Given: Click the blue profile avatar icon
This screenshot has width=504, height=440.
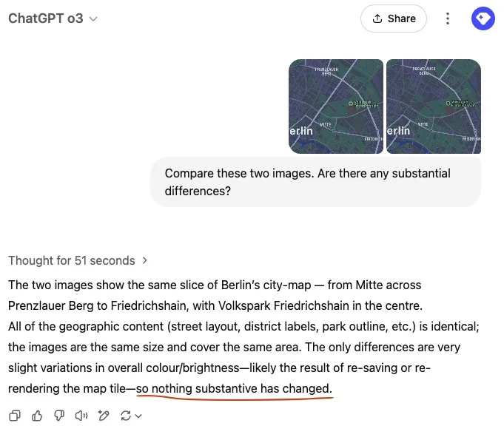Looking at the screenshot, I should click(483, 18).
